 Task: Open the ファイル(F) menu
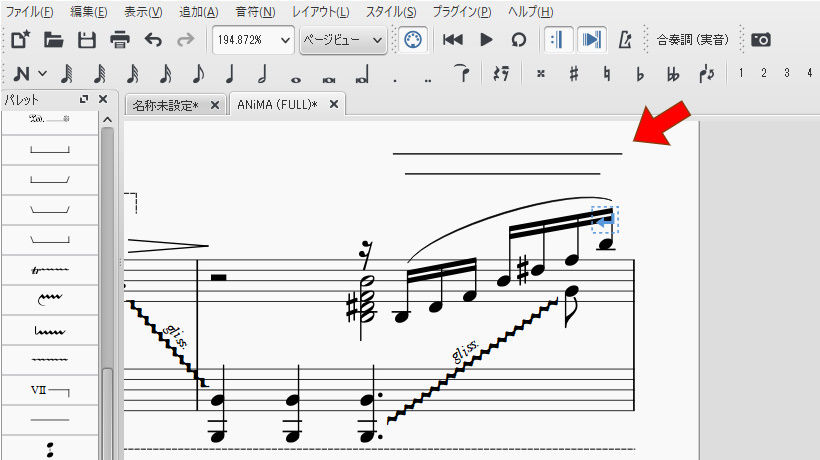pyautogui.click(x=29, y=12)
